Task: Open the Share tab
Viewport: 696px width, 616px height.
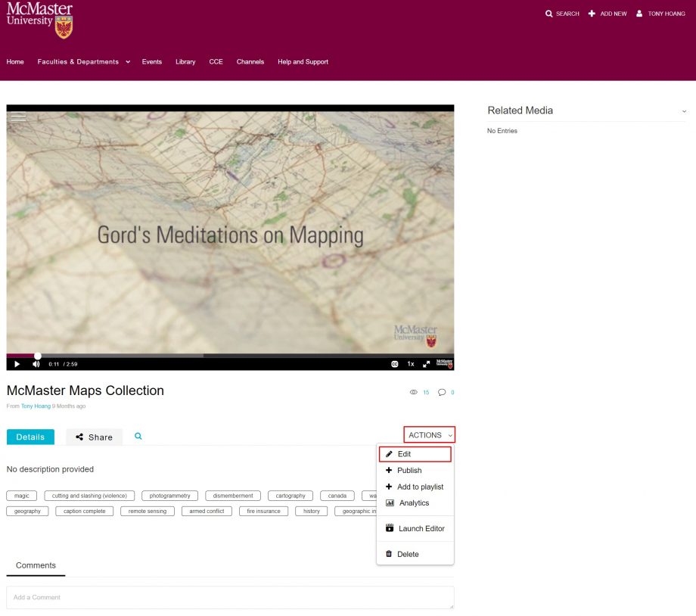Action: (94, 437)
